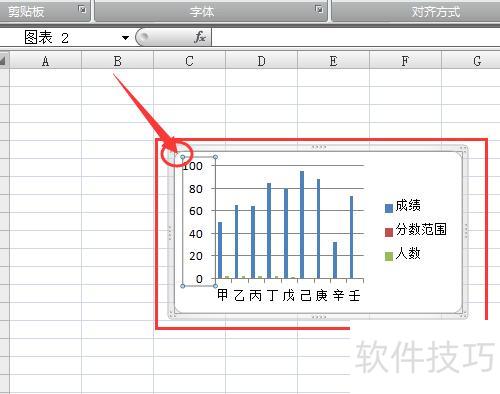
Task: Select column A header
Action: [45, 61]
